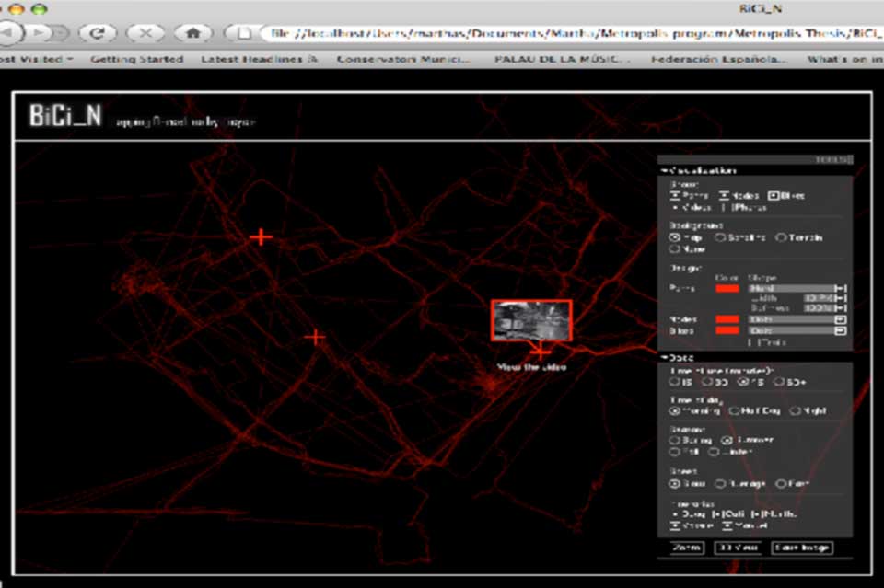884x588 pixels.
Task: Click the 3D View button
Action: click(738, 548)
